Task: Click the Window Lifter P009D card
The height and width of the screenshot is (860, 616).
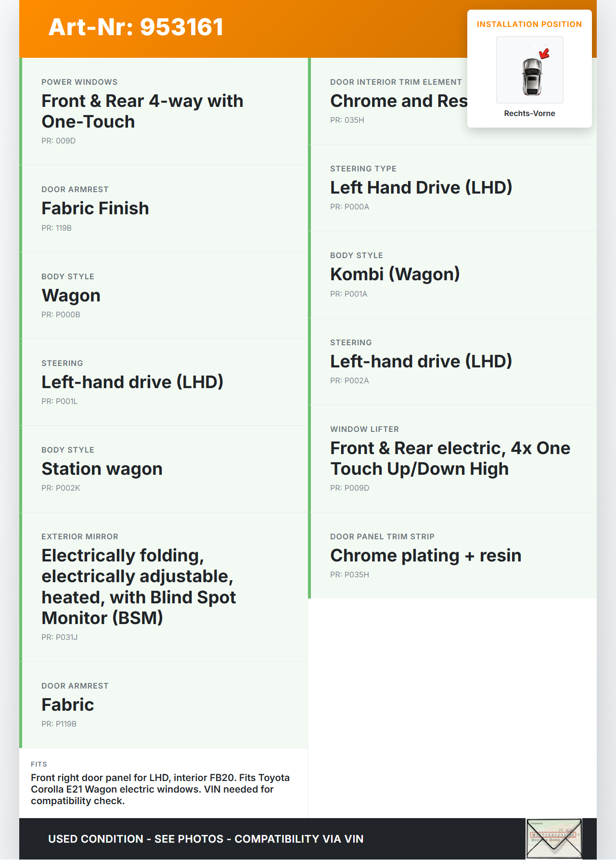Action: 452,458
